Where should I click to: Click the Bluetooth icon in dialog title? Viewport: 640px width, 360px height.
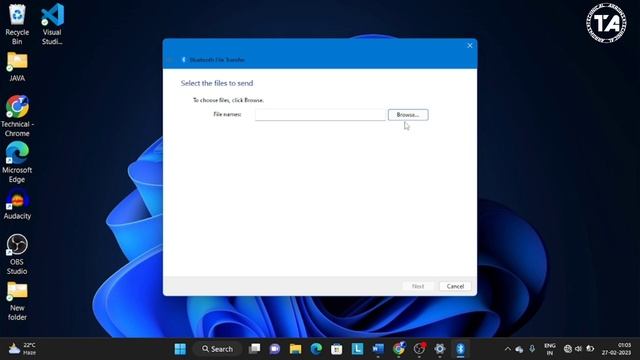click(184, 60)
